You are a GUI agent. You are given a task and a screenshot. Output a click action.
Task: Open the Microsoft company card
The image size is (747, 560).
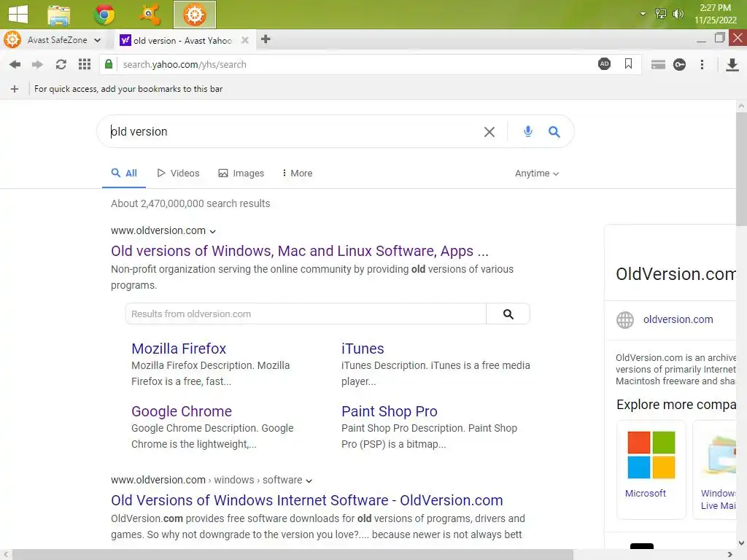click(651, 469)
